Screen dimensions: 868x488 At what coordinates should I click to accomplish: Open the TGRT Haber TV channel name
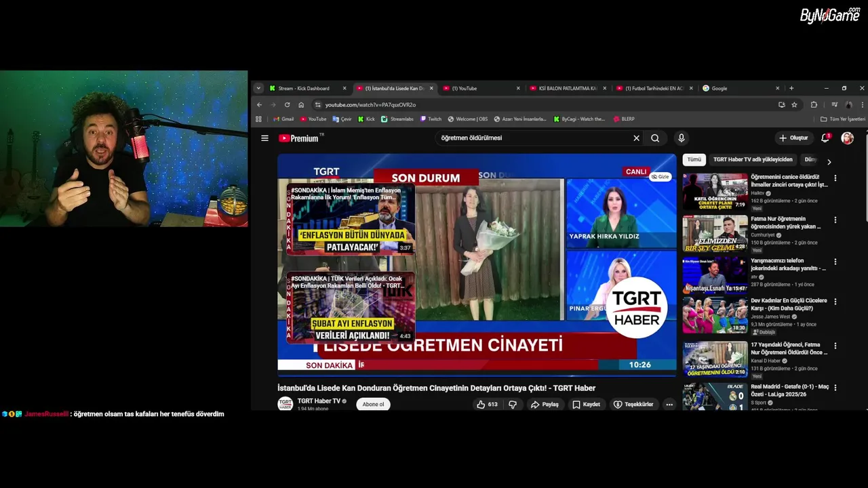[319, 401]
